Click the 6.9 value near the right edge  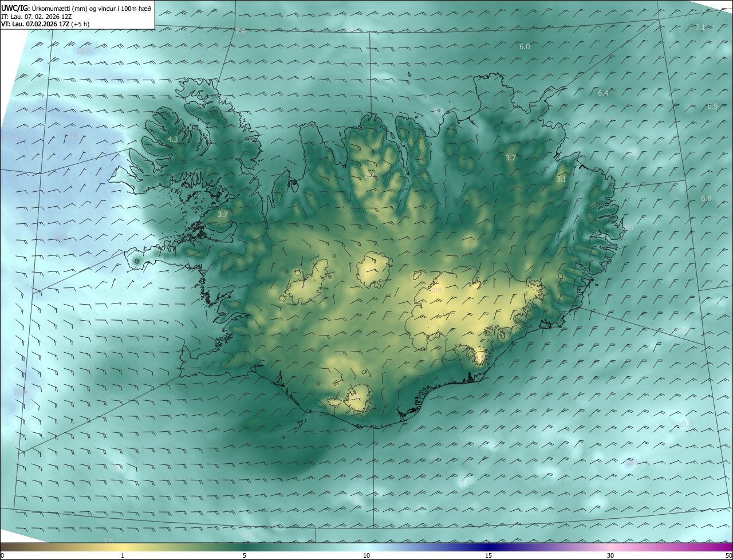pyautogui.click(x=712, y=106)
